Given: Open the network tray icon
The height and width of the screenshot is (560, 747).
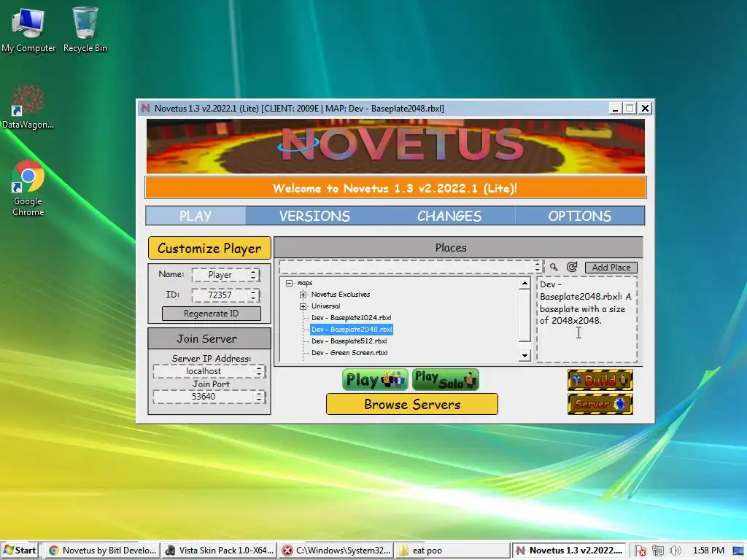Looking at the screenshot, I should 658,551.
